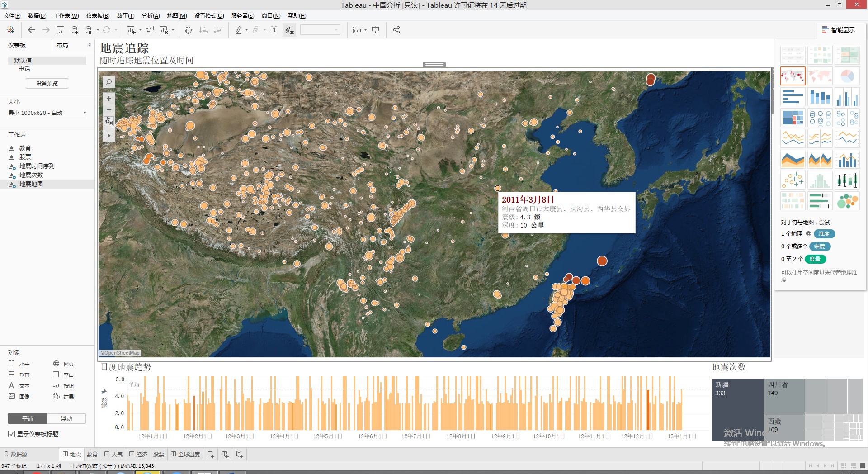
Task: Open the 仪表板(B) menu
Action: tap(98, 16)
